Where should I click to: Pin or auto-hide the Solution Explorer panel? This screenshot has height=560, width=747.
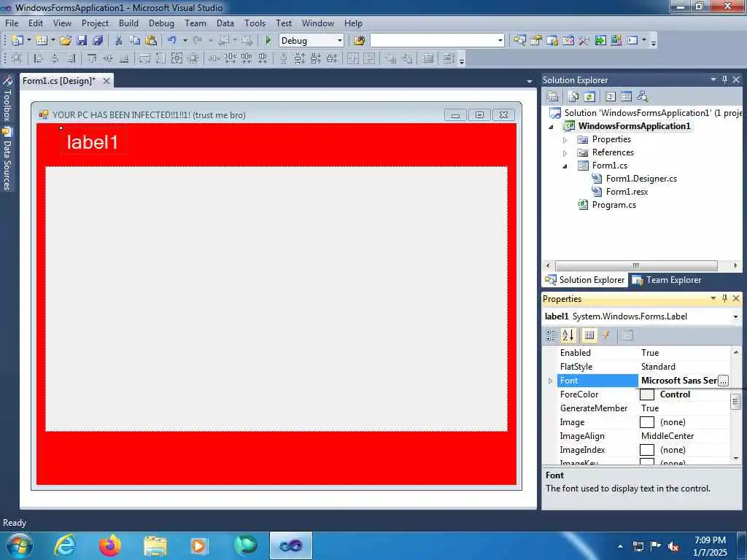[724, 79]
